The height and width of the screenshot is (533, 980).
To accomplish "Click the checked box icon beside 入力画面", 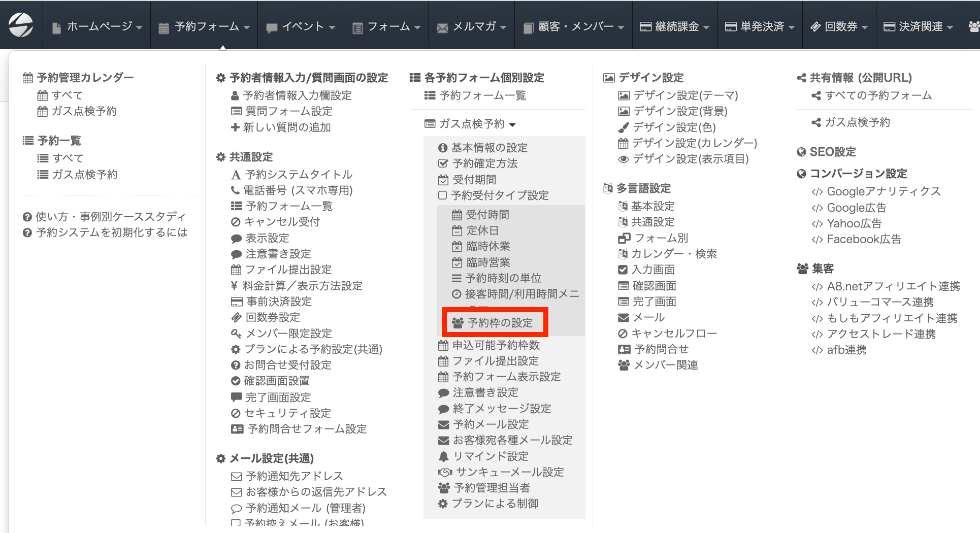I will [x=623, y=270].
